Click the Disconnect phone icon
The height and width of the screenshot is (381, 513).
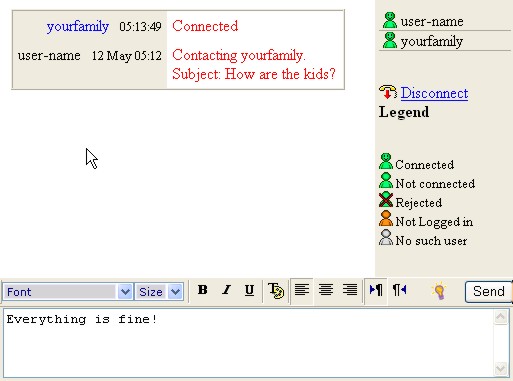tap(388, 92)
